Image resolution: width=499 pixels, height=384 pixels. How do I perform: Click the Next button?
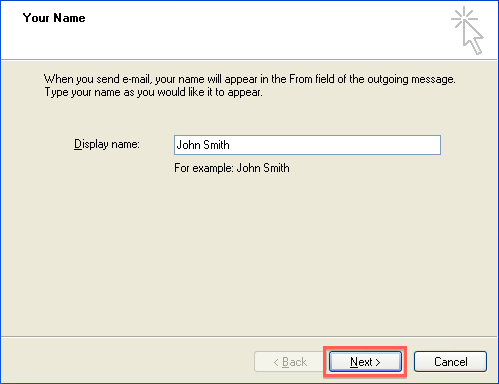365,362
